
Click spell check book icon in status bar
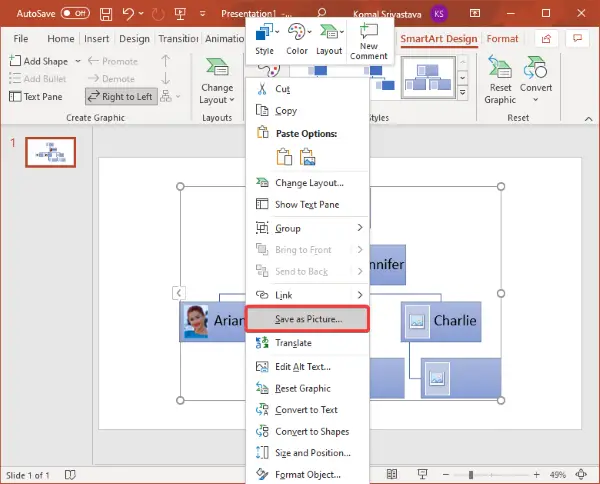click(x=70, y=475)
